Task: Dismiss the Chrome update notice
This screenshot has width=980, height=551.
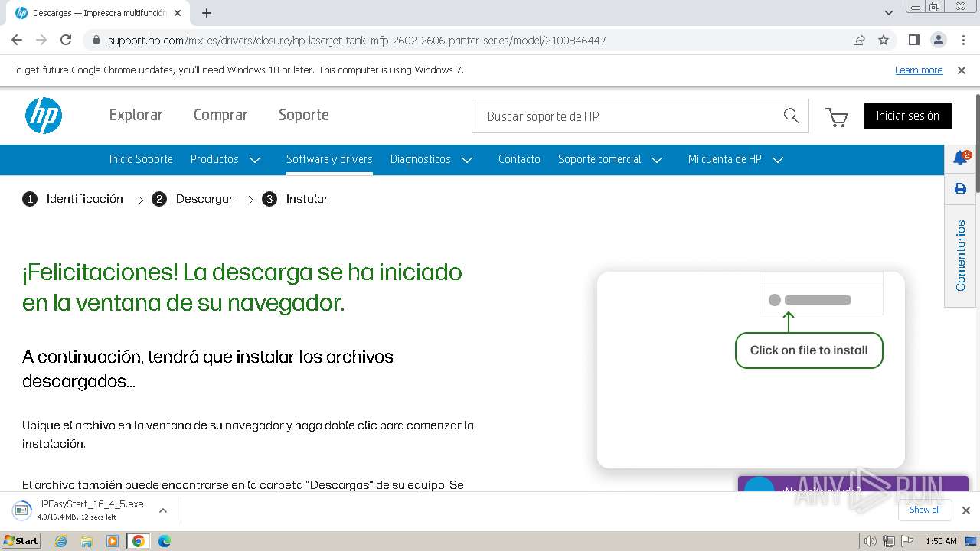Action: [x=962, y=70]
